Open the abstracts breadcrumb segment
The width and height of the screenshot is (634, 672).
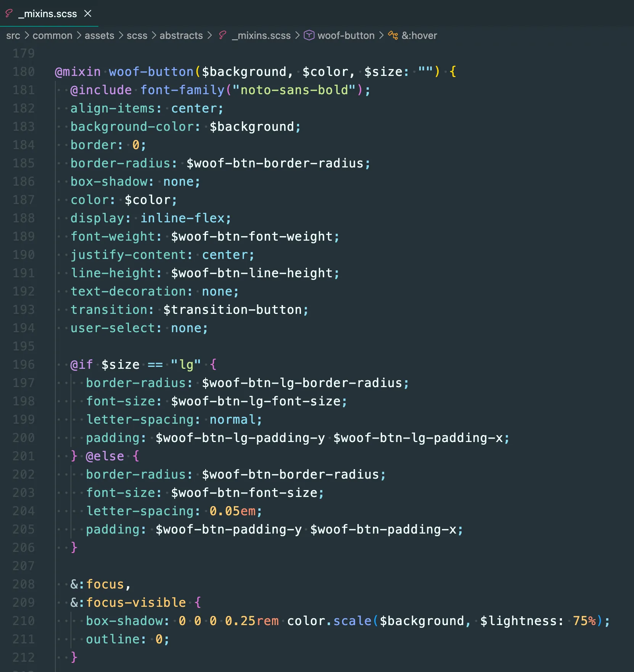tap(181, 35)
